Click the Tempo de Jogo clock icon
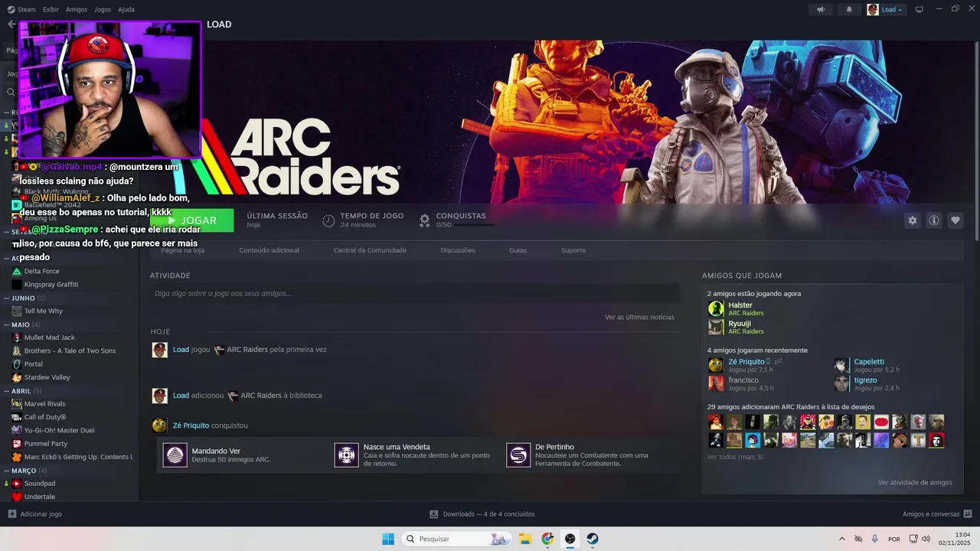 pos(328,220)
